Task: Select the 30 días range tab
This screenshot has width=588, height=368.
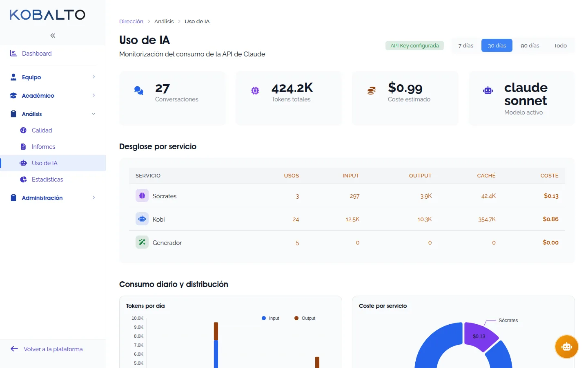Action: 497,45
